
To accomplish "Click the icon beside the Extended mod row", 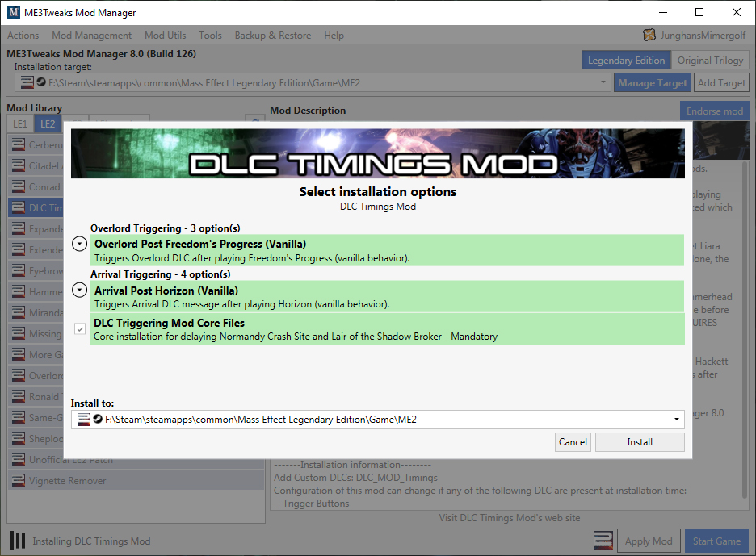I will click(19, 249).
